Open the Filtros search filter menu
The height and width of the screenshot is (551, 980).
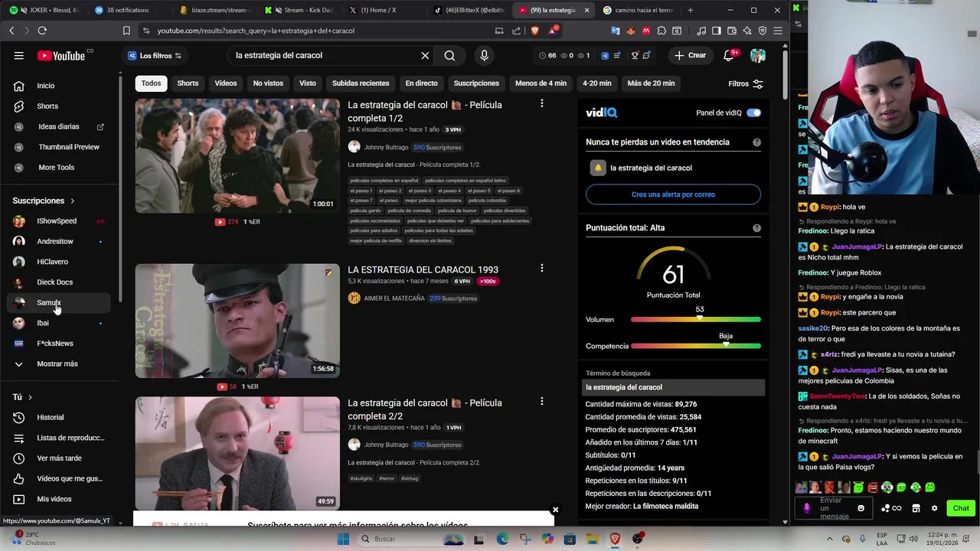(x=745, y=83)
